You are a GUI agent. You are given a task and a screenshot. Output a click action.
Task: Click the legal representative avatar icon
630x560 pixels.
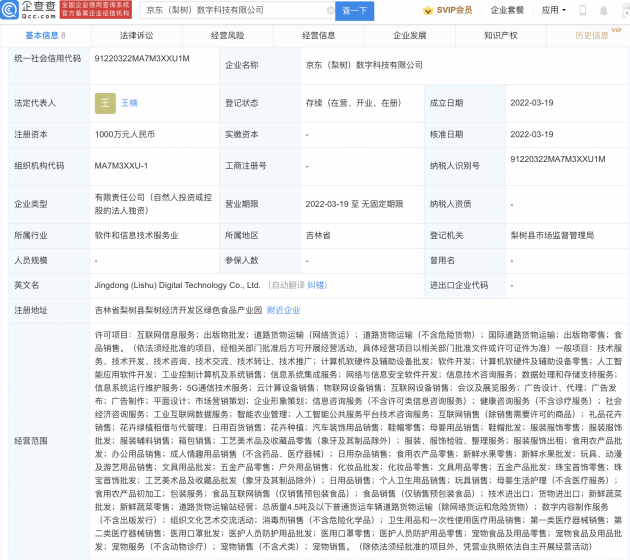(105, 103)
